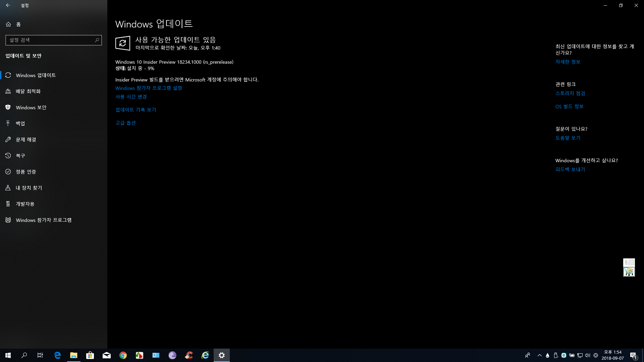
Task: Focus the 설정 검색 search field
Action: pyautogui.click(x=54, y=40)
